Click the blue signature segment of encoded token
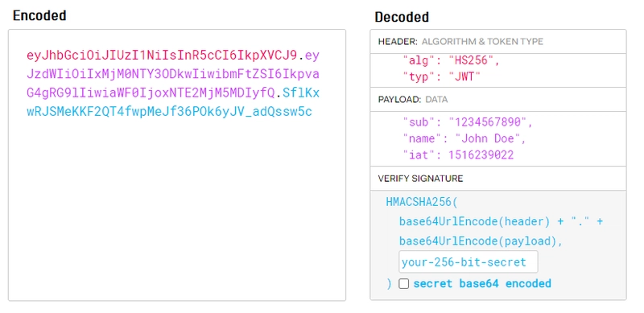Viewport: 644px width, 313px height. (169, 112)
